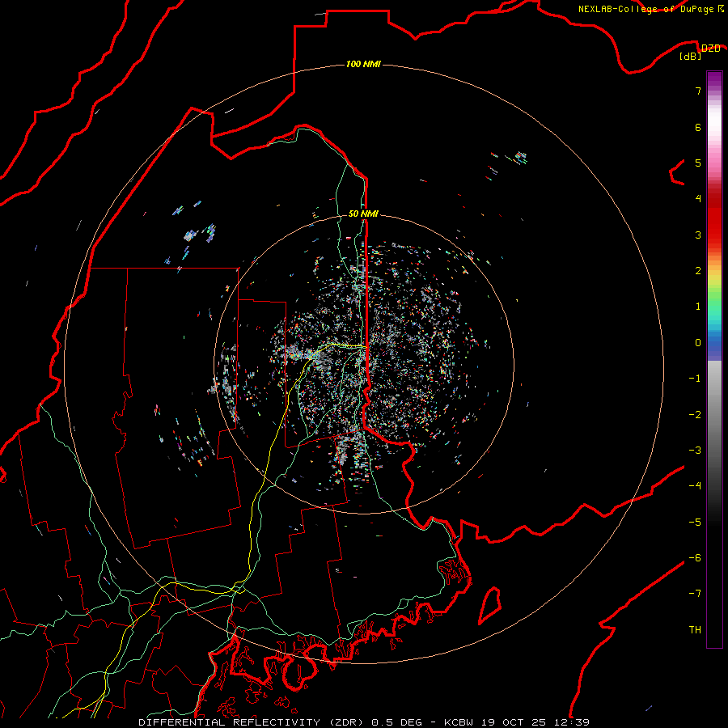The height and width of the screenshot is (728, 728).
Task: Click the 5 tick label on the scale
Action: coord(698,163)
